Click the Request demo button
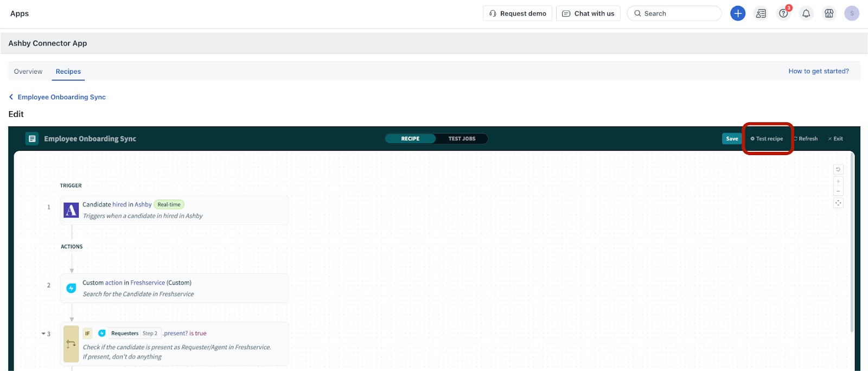This screenshot has width=868, height=371. point(518,14)
